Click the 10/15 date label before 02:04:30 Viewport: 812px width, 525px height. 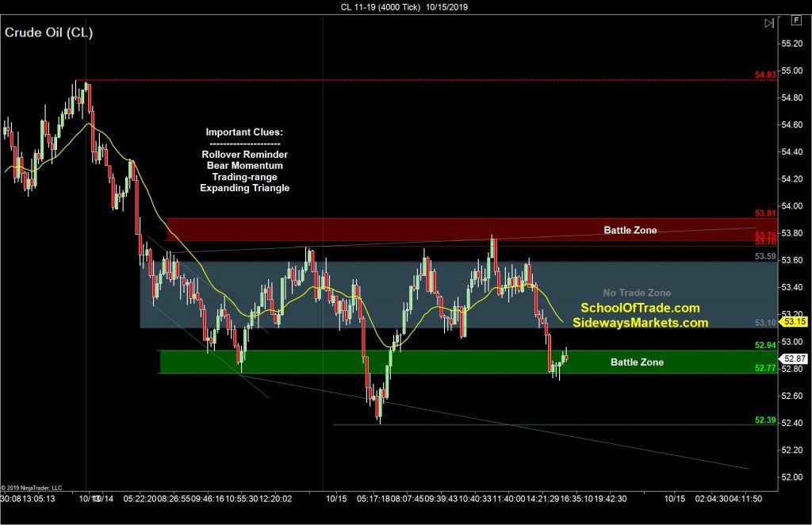[675, 499]
